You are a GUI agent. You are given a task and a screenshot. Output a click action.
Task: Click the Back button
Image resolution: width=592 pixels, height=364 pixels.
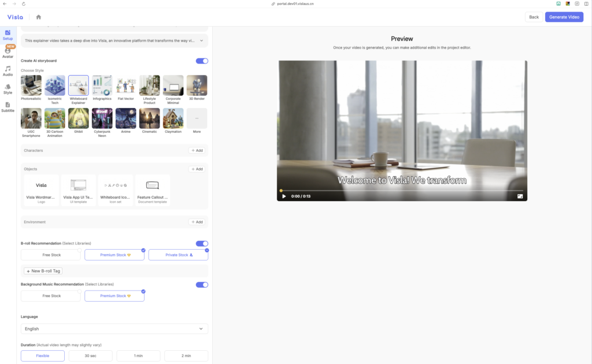click(534, 17)
